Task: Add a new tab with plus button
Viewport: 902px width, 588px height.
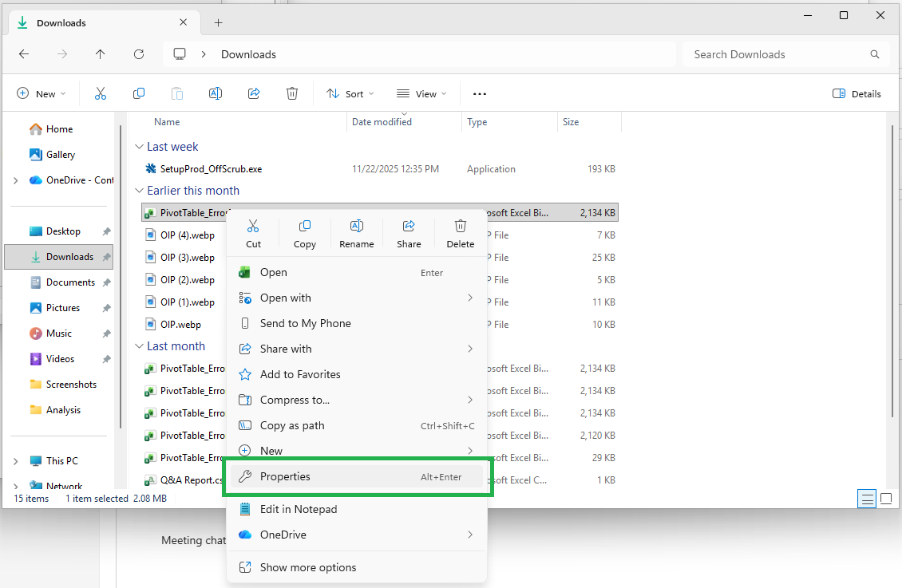Action: [218, 23]
